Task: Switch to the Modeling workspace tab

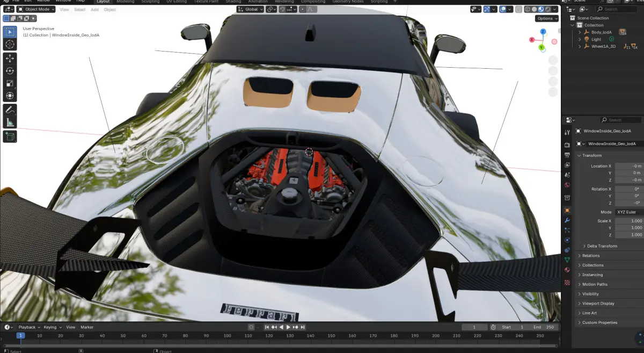Action: (x=125, y=2)
